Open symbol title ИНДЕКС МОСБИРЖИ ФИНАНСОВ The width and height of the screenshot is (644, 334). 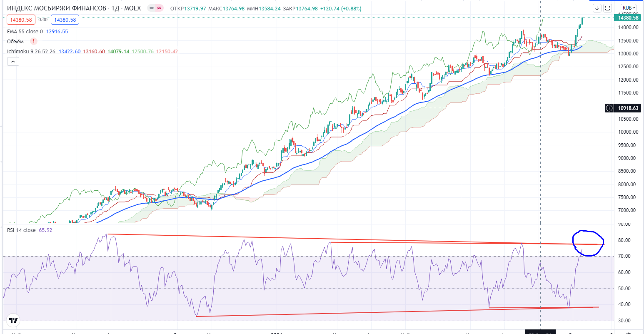coord(55,9)
